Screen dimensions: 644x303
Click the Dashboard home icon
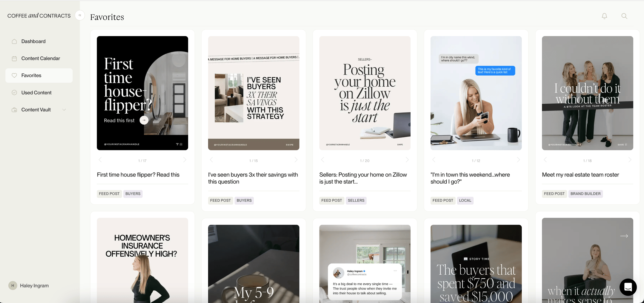14,42
